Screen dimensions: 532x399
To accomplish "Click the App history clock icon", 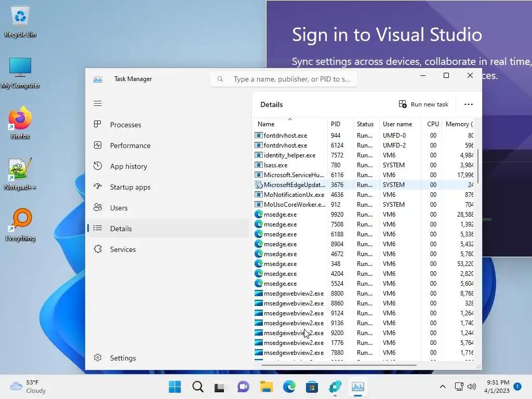I will pos(98,166).
